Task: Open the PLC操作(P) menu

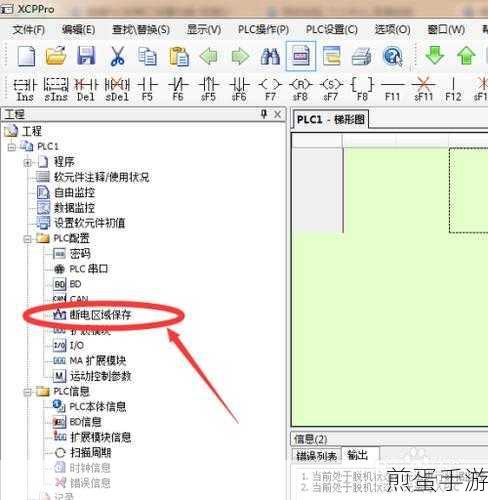Action: point(263,30)
